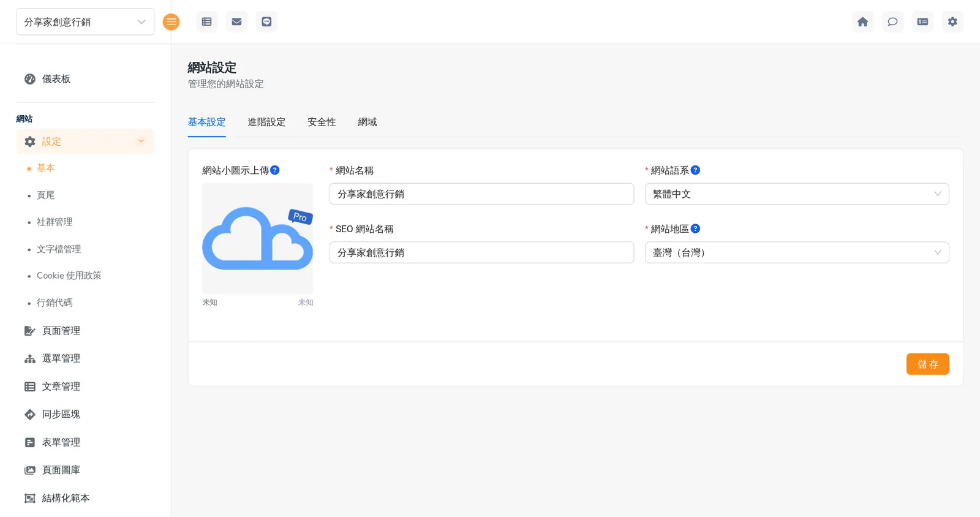Select 頁尾 under 設定 in sidebar

click(45, 195)
